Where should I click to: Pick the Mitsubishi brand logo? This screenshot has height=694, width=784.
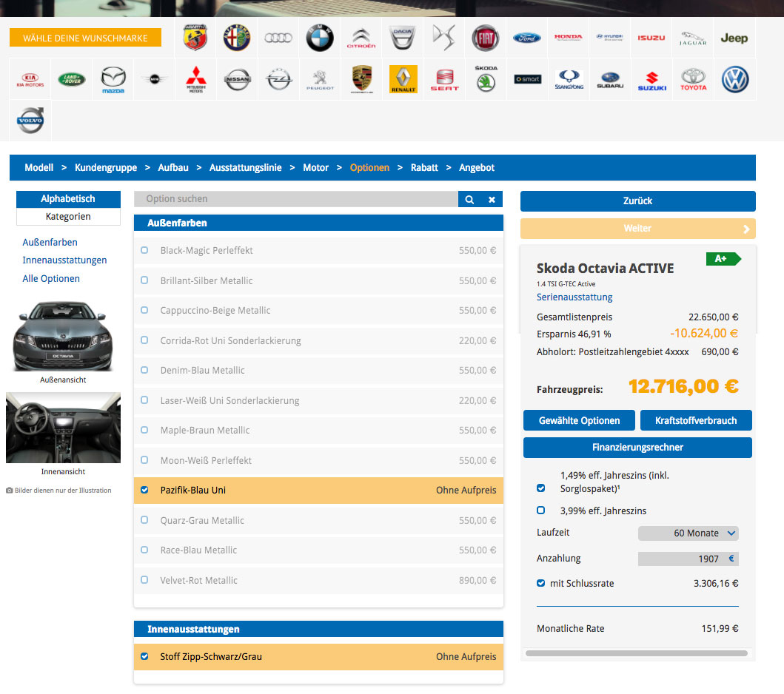[x=196, y=79]
